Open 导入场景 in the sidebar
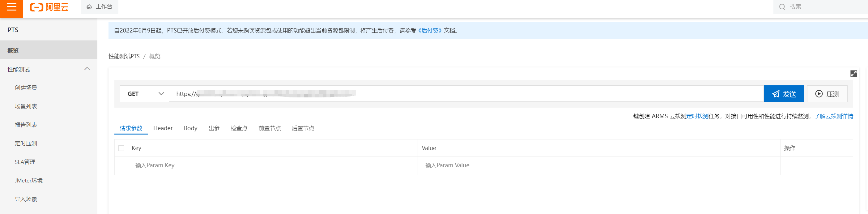 point(26,199)
